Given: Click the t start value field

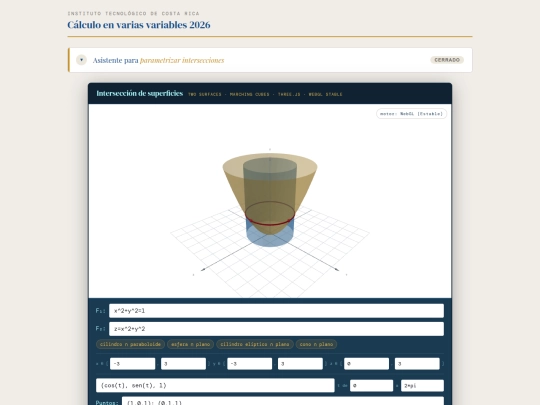Looking at the screenshot, I should 371,386.
